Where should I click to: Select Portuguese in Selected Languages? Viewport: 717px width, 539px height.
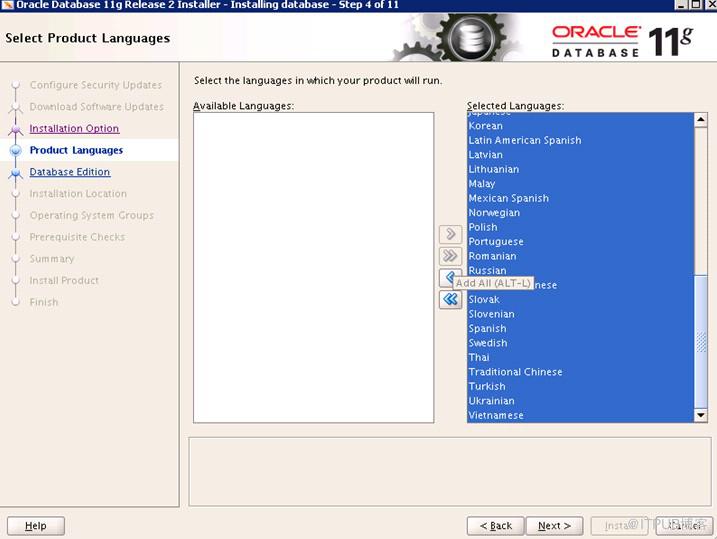(581, 242)
